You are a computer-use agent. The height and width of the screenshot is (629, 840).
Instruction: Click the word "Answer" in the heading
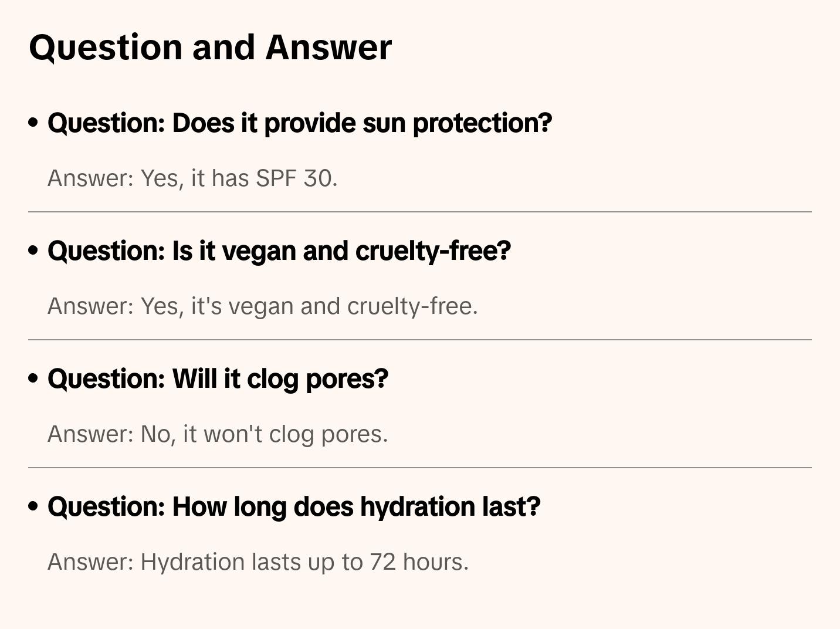[328, 47]
